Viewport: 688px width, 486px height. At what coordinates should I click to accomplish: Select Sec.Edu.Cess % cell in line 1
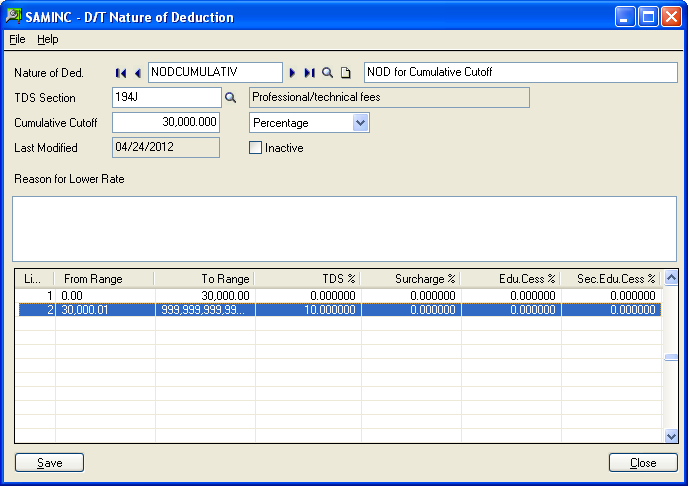(x=612, y=296)
